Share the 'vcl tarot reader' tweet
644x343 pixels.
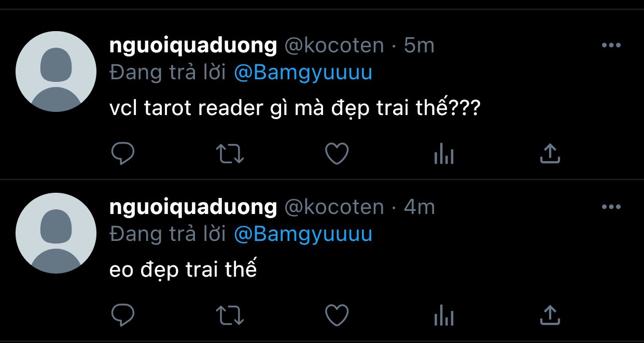[x=550, y=153]
